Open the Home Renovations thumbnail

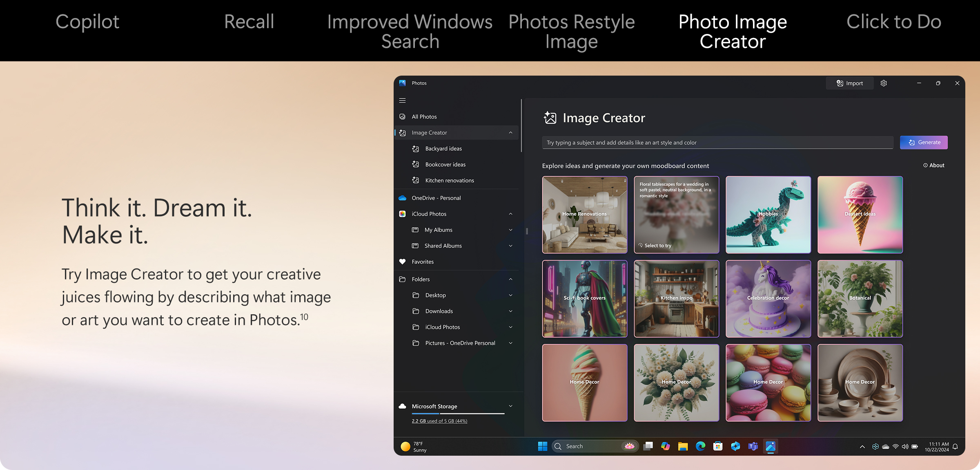tap(585, 215)
